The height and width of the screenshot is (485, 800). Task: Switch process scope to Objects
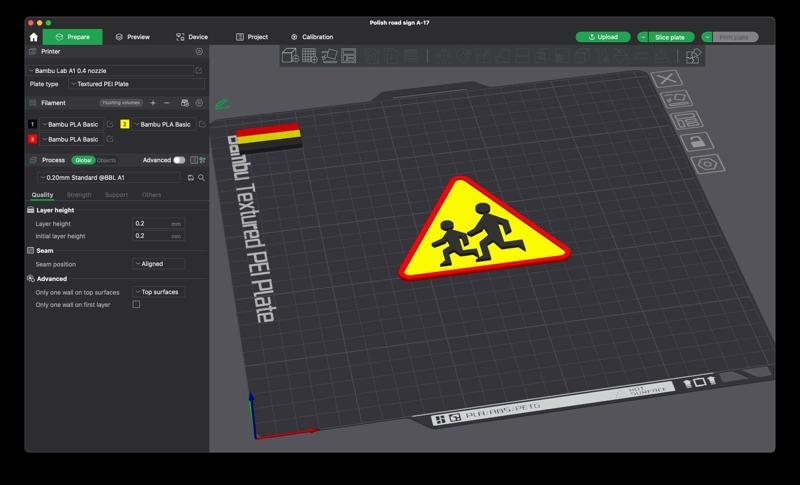pos(106,160)
